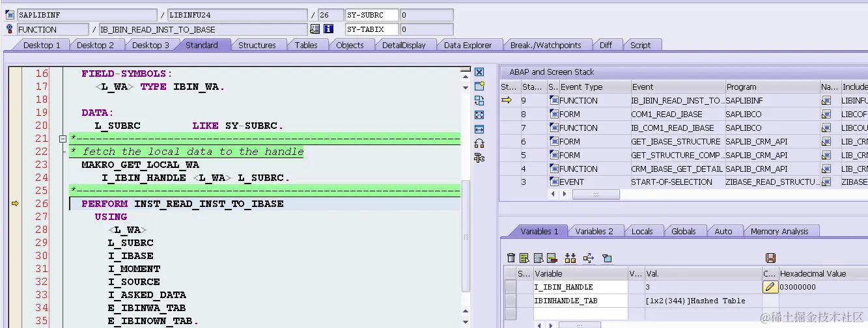Image resolution: width=868 pixels, height=328 pixels.
Task: Click the arrow export icon in variables toolbar
Action: [589, 258]
